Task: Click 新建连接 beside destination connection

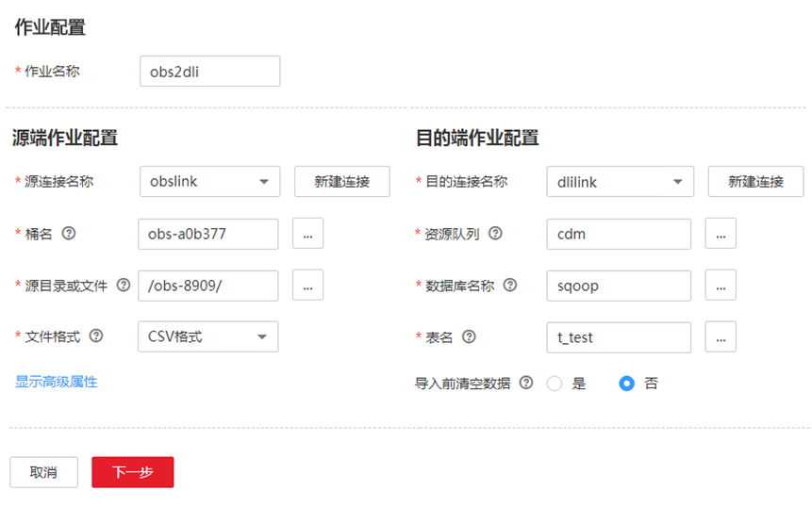Action: [755, 182]
